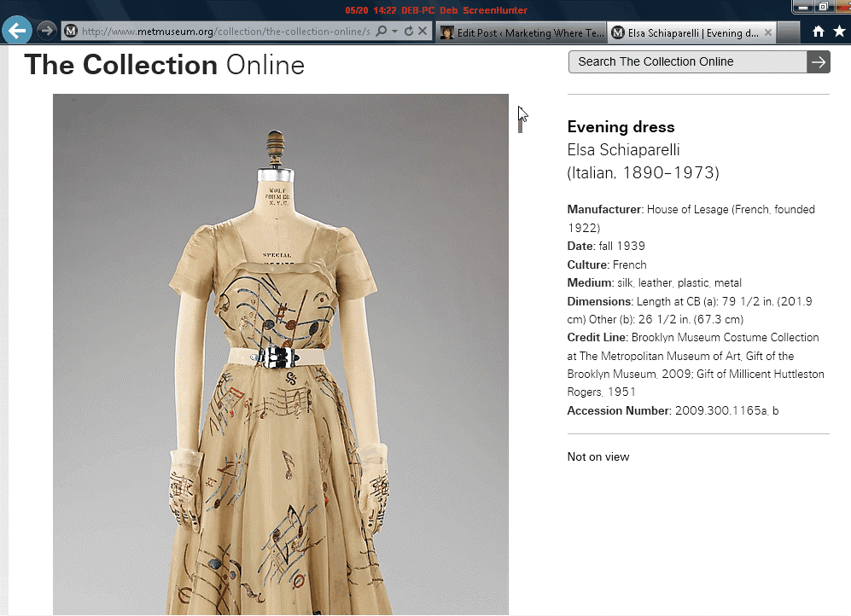The image size is (851, 616).
Task: Open a new blank browser tab
Action: pyautogui.click(x=789, y=32)
